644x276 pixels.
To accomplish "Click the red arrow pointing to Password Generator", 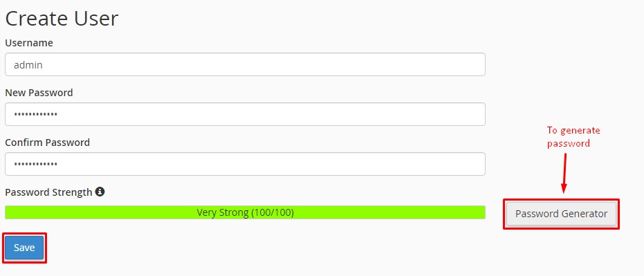I will [564, 173].
